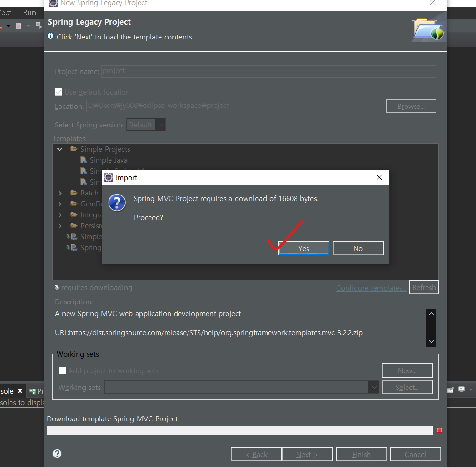Click the blue question mark icon in Import dialog
Screen dimensions: 476x467
tap(117, 203)
